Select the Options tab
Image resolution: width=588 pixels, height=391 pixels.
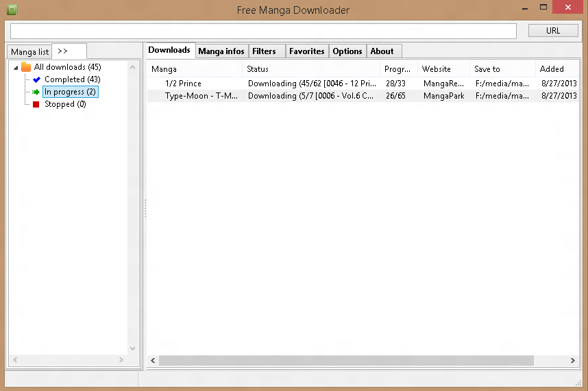tap(347, 51)
